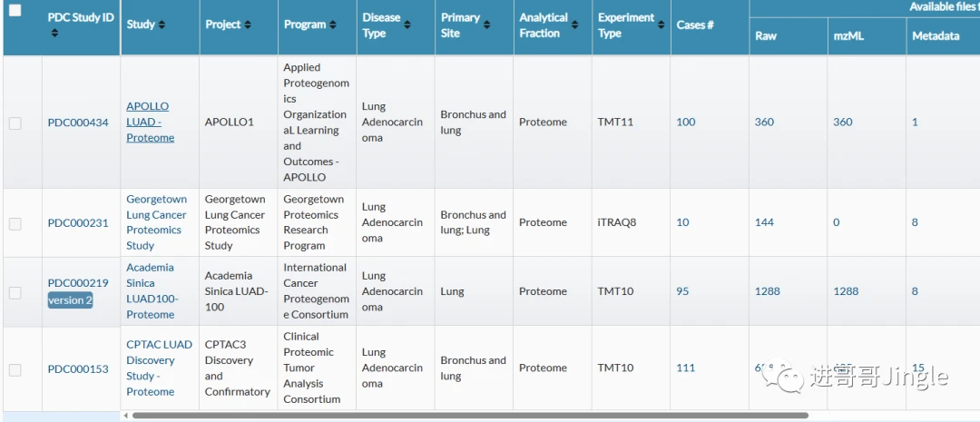Open CPTAC LUAD Discovery Study link
Viewport: 980px width, 422px height.
(159, 368)
